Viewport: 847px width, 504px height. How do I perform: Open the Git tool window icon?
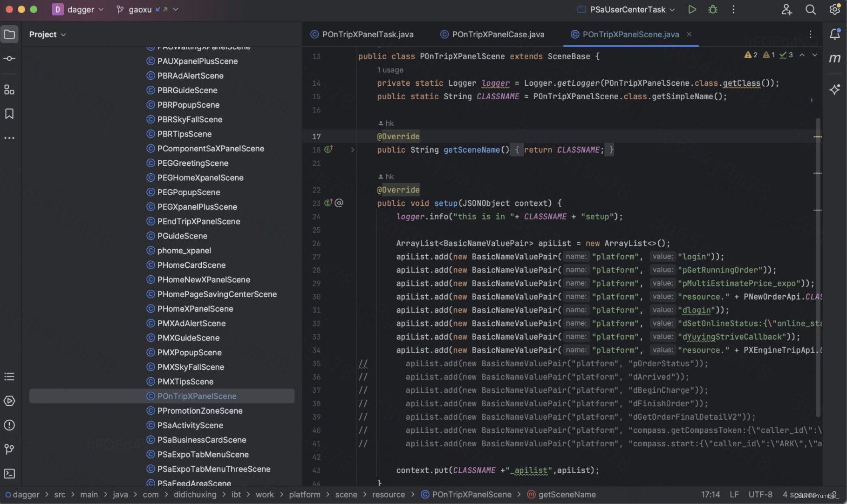point(9,449)
